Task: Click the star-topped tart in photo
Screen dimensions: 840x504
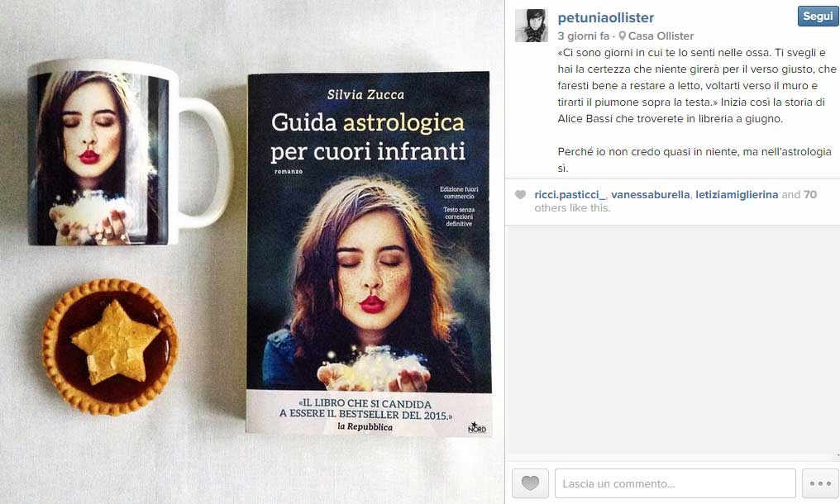Action: pyautogui.click(x=110, y=347)
